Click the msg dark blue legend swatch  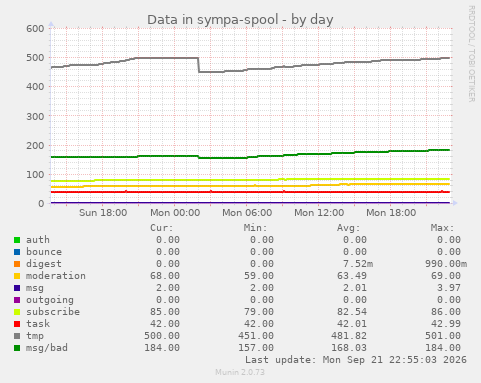pos(17,288)
